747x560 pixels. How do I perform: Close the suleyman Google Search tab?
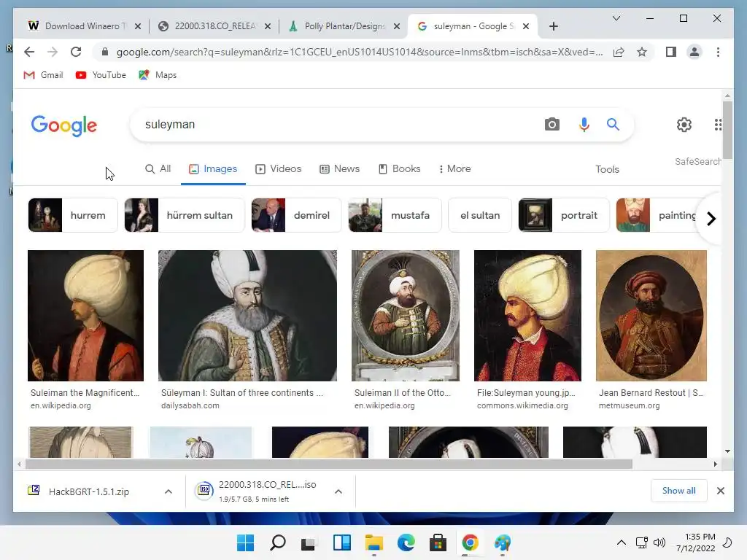point(526,26)
